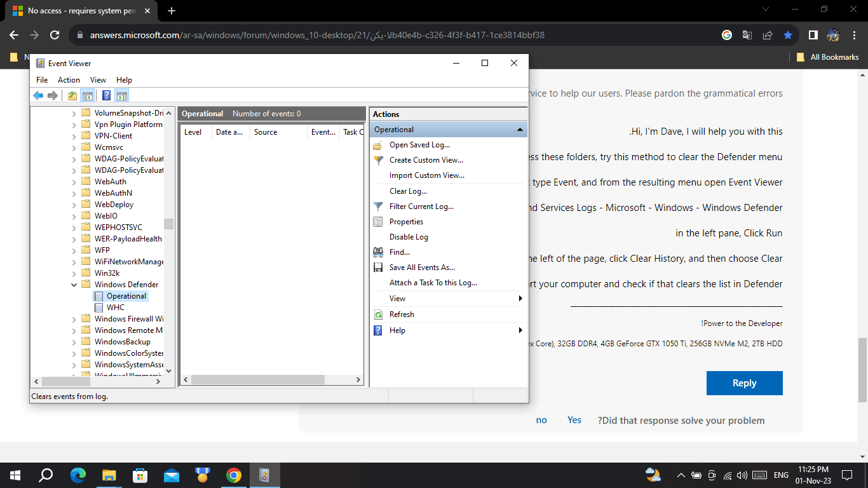
Task: Collapse the Operational section in Actions pane
Action: point(520,130)
